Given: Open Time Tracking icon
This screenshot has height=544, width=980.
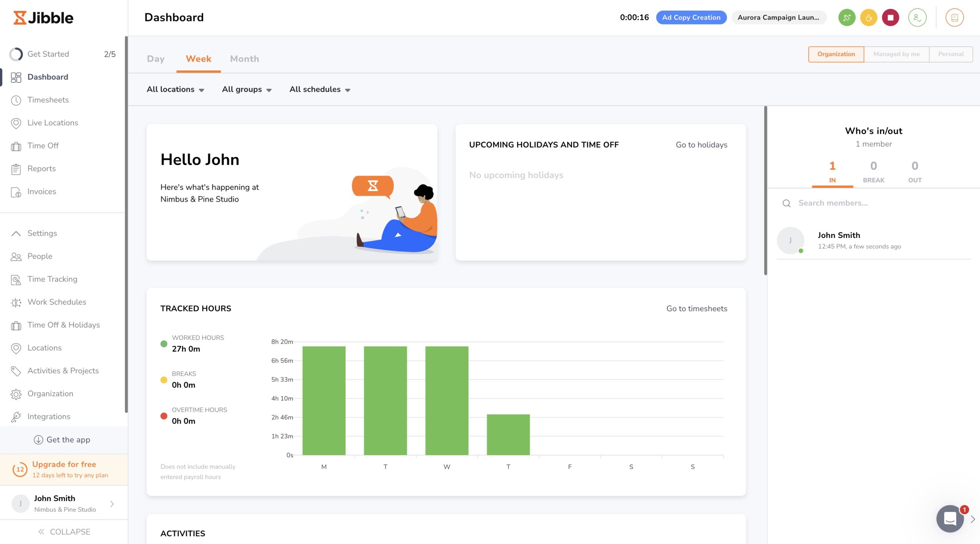Looking at the screenshot, I should coord(16,280).
